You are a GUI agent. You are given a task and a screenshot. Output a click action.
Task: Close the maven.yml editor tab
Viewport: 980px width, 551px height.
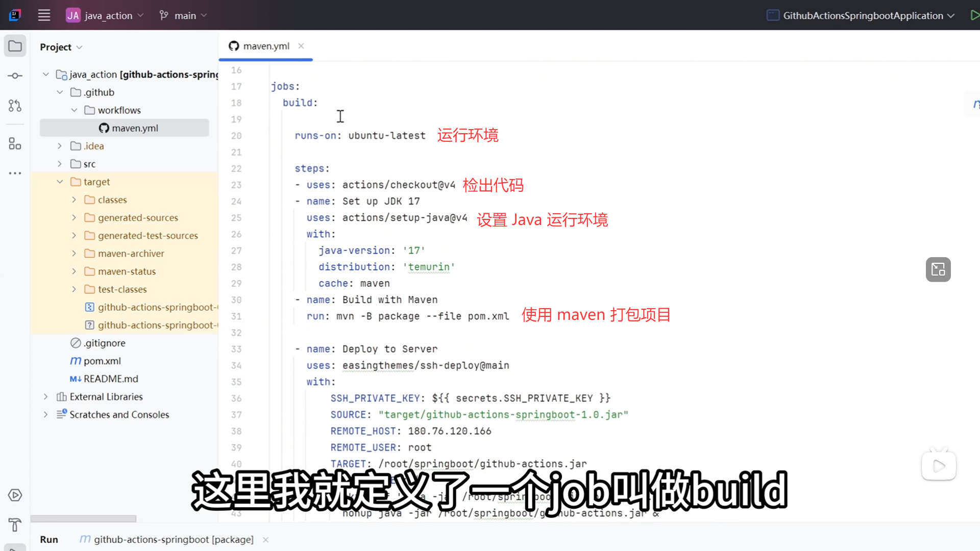click(x=301, y=46)
